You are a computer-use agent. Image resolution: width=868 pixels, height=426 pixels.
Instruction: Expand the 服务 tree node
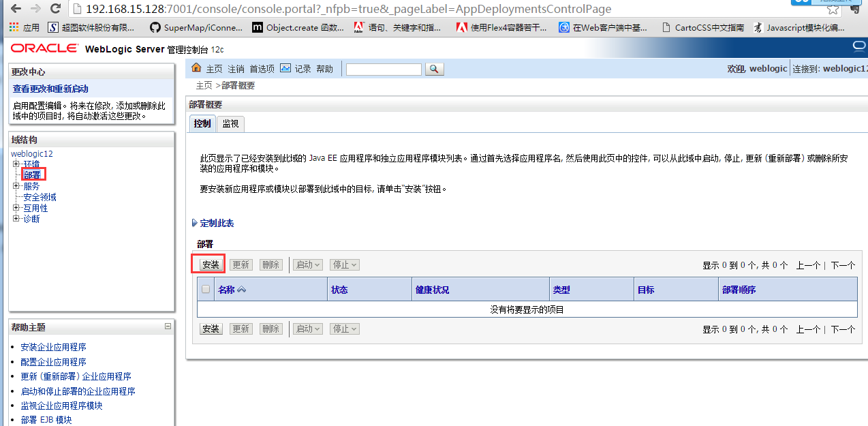tap(16, 186)
